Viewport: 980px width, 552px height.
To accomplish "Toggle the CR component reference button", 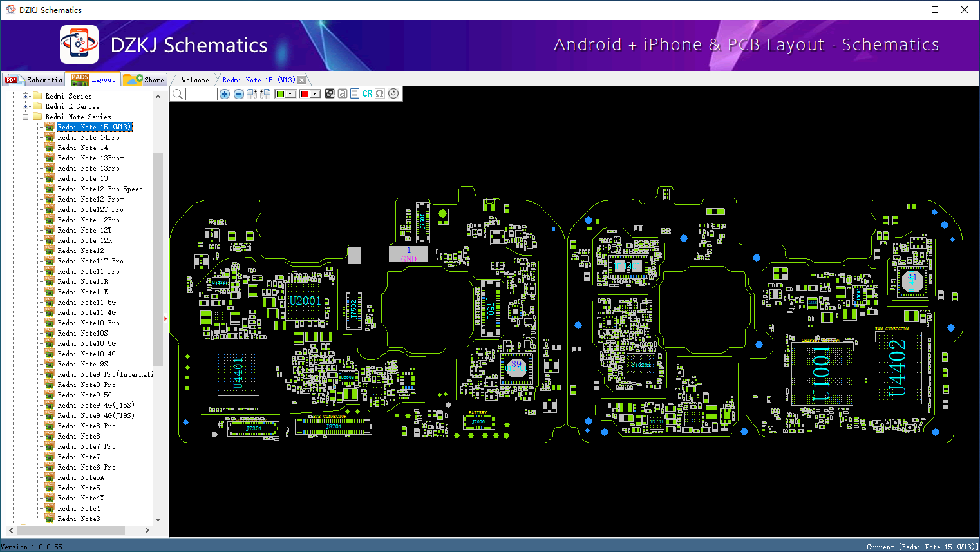I will (367, 93).
